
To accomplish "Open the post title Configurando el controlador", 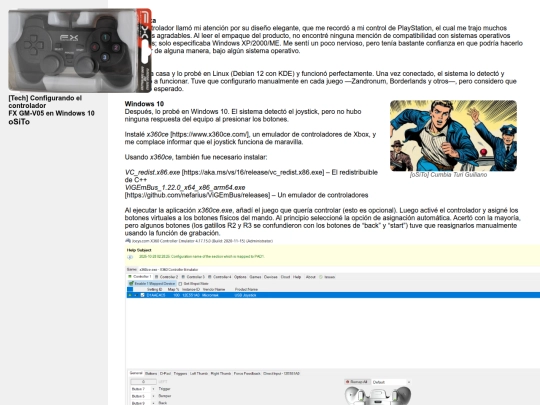I will click(51, 105).
